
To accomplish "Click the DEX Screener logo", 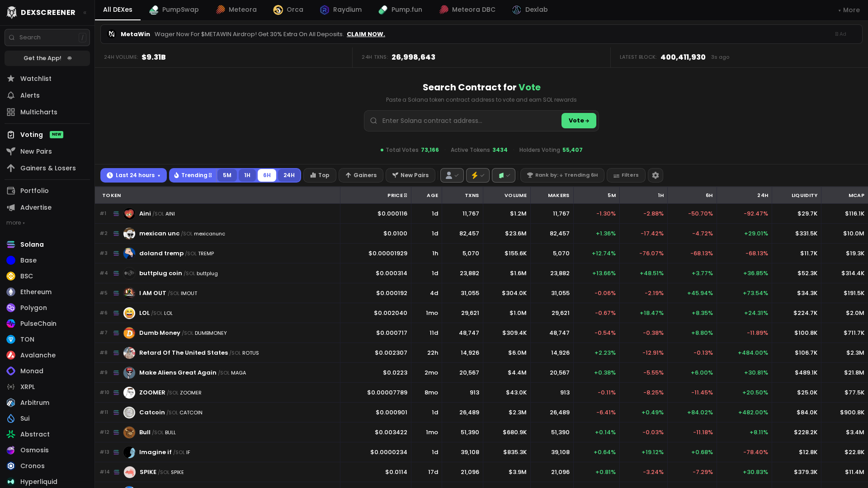I will click(41, 12).
